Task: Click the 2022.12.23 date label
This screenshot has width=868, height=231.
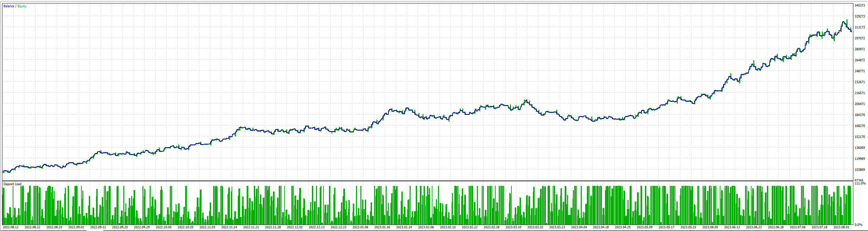Action: point(339,227)
